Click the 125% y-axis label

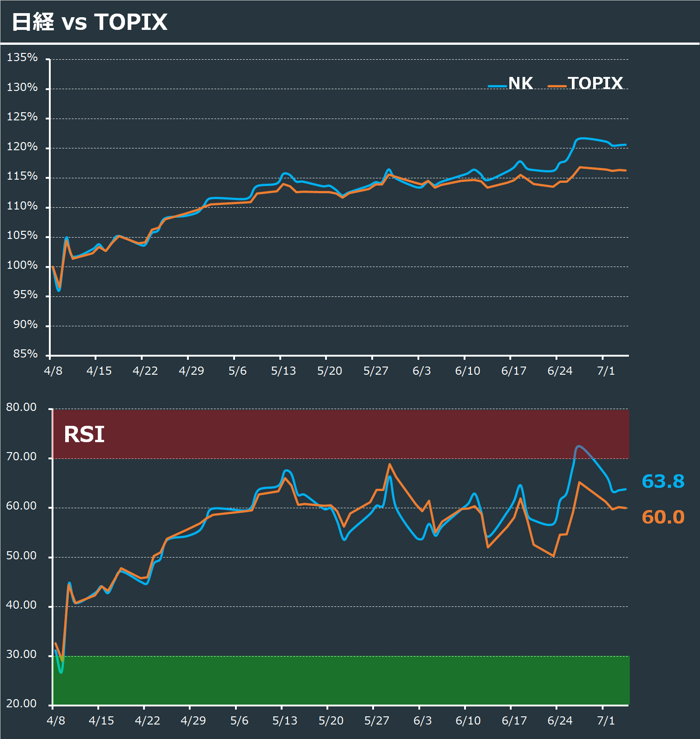click(22, 117)
